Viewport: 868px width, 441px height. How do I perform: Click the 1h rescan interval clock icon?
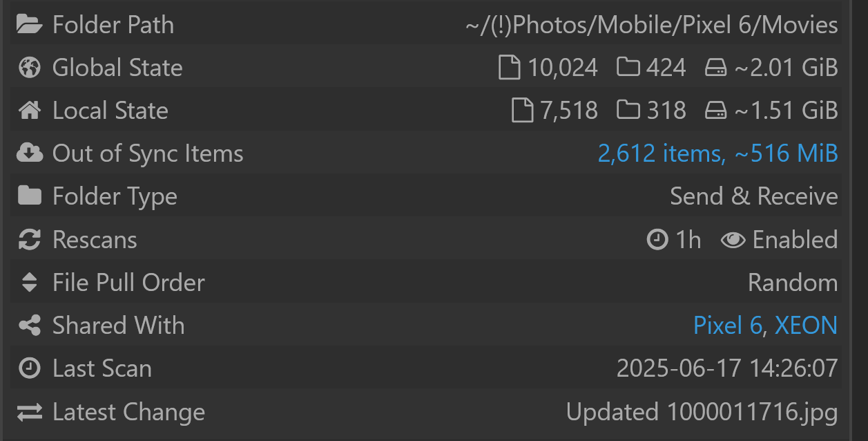click(x=657, y=240)
